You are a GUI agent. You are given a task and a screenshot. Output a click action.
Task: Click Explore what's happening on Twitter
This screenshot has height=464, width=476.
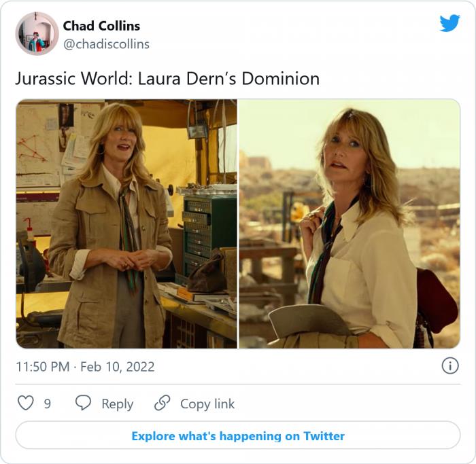click(238, 435)
